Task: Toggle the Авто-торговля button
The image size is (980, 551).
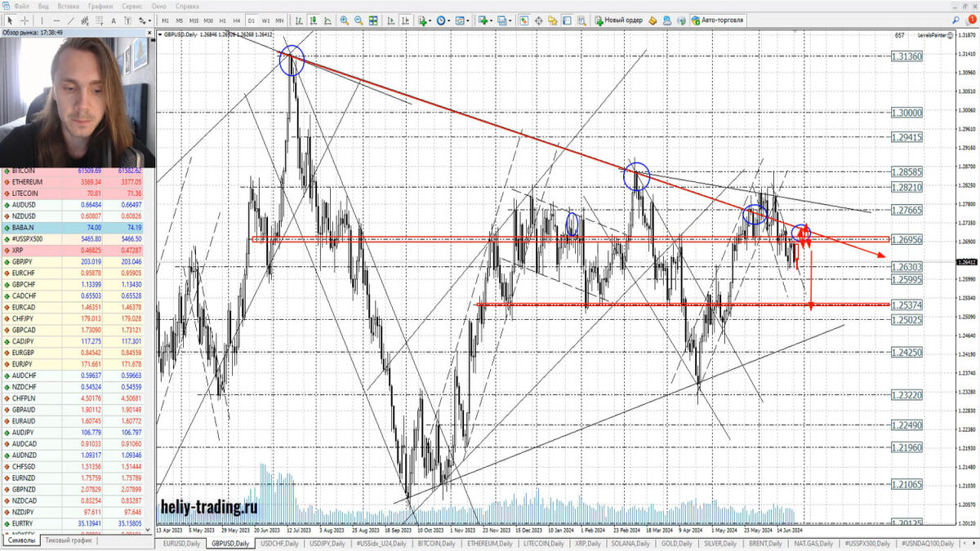Action: pos(718,20)
